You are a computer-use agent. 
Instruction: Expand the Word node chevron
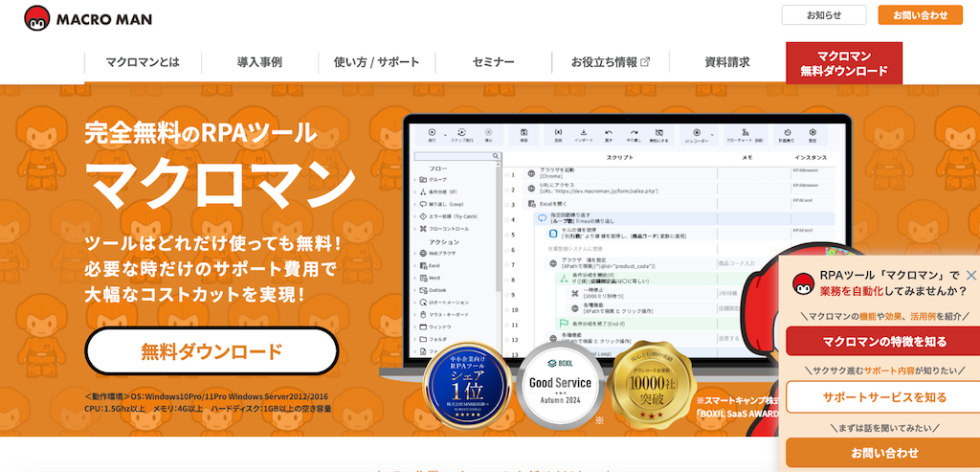(x=415, y=278)
